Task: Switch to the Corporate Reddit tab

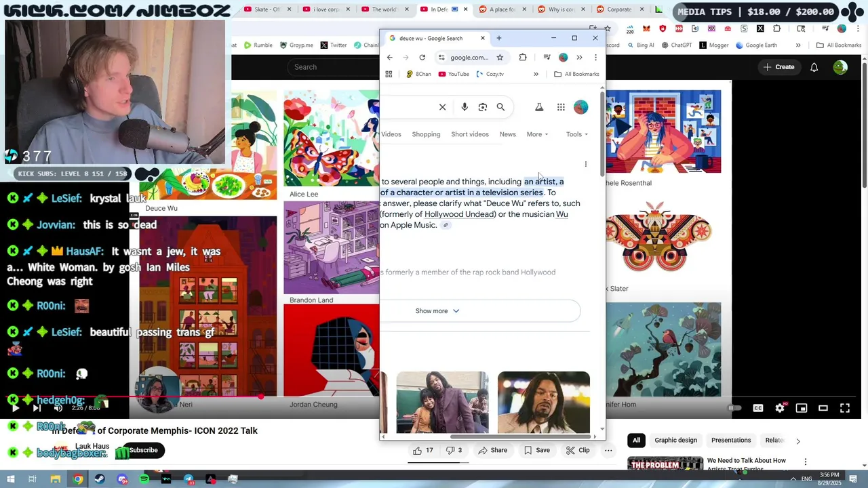Action: coord(619,9)
